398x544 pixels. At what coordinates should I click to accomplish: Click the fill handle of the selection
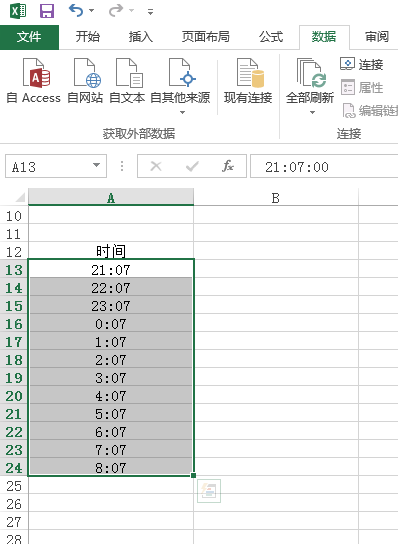[x=193, y=475]
